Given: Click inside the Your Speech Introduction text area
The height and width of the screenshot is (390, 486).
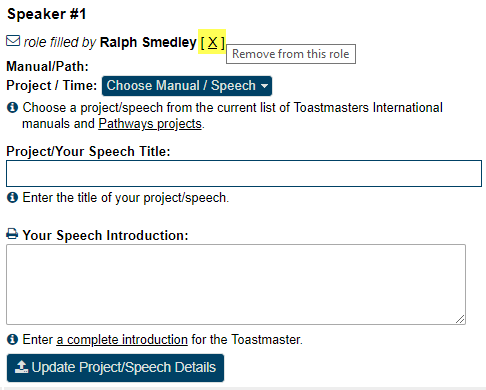Looking at the screenshot, I should point(236,284).
